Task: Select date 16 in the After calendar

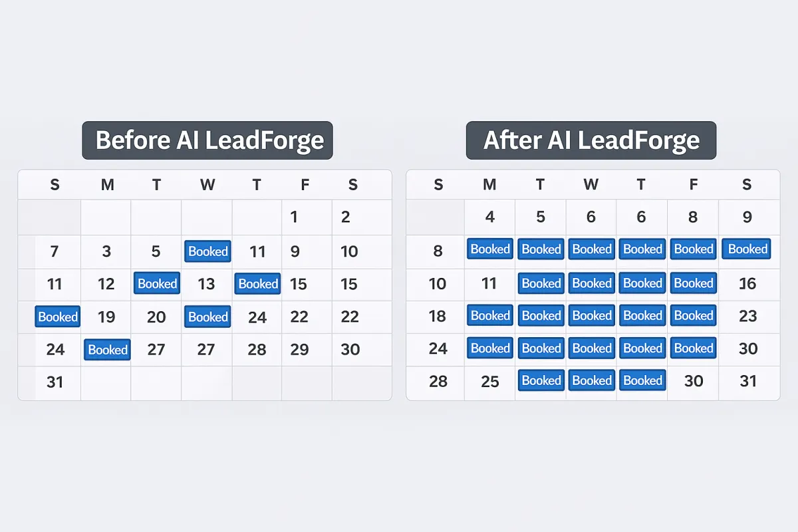Action: [x=748, y=284]
